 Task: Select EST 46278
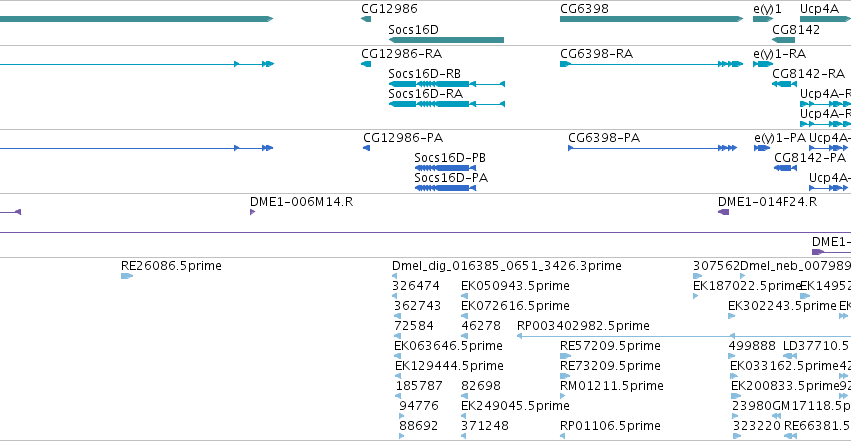[481, 326]
